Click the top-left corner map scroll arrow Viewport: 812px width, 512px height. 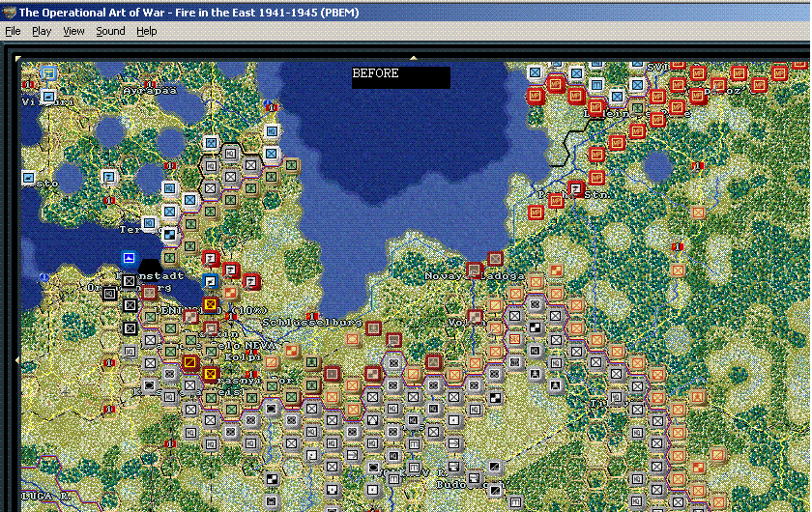pos(18,59)
